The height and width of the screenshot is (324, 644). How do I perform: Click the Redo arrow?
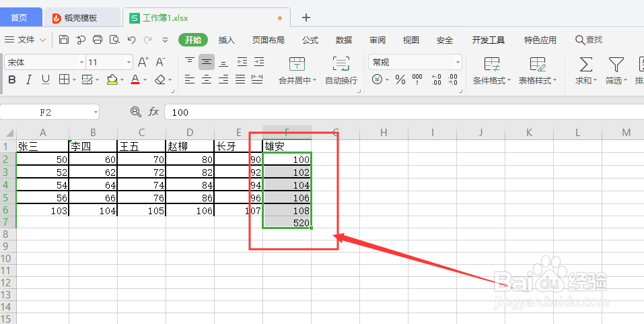(x=148, y=40)
